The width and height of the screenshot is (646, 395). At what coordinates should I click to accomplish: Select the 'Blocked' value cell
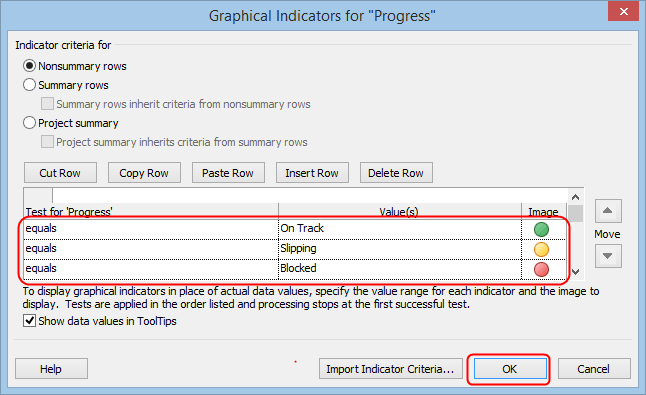[x=400, y=269]
